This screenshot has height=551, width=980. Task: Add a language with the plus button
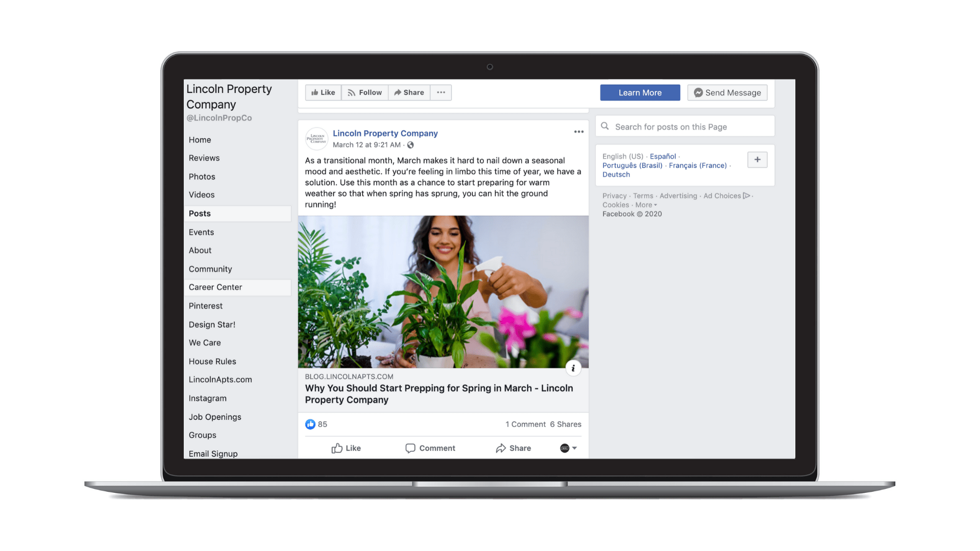pyautogui.click(x=757, y=160)
